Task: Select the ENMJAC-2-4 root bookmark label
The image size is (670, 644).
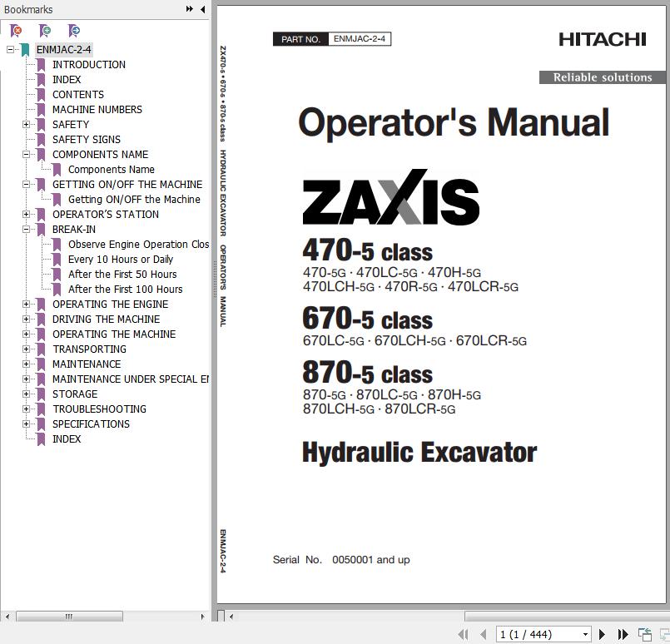Action: click(x=63, y=50)
